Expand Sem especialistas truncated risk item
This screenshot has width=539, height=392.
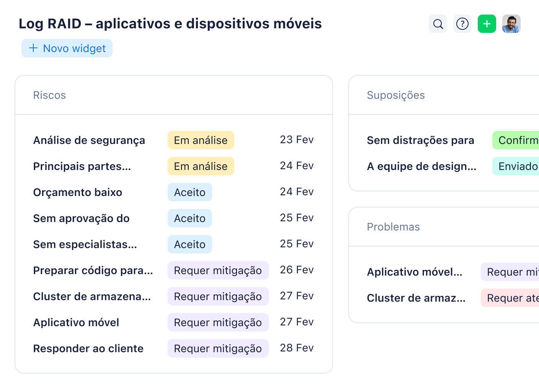85,244
